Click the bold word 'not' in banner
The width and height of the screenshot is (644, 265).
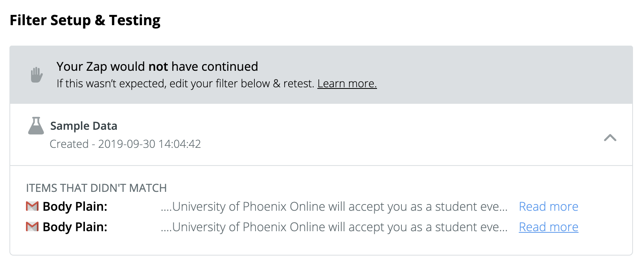pyautogui.click(x=158, y=66)
